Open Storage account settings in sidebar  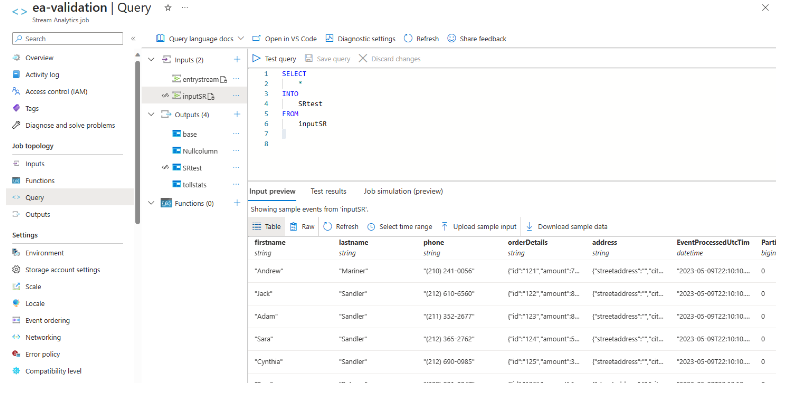point(62,269)
